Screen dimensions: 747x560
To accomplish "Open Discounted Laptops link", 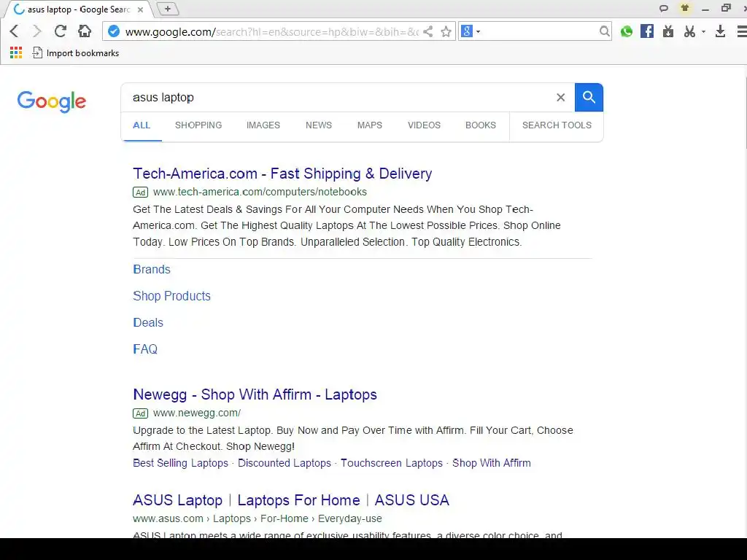I will (285, 463).
